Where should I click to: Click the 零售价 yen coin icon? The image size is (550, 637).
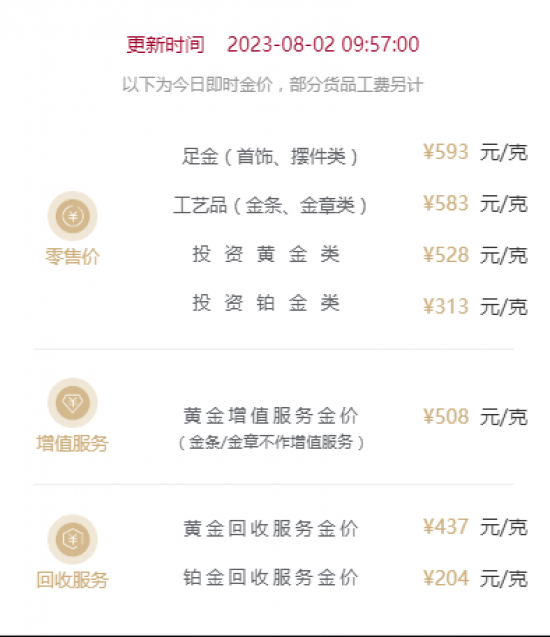(x=73, y=216)
